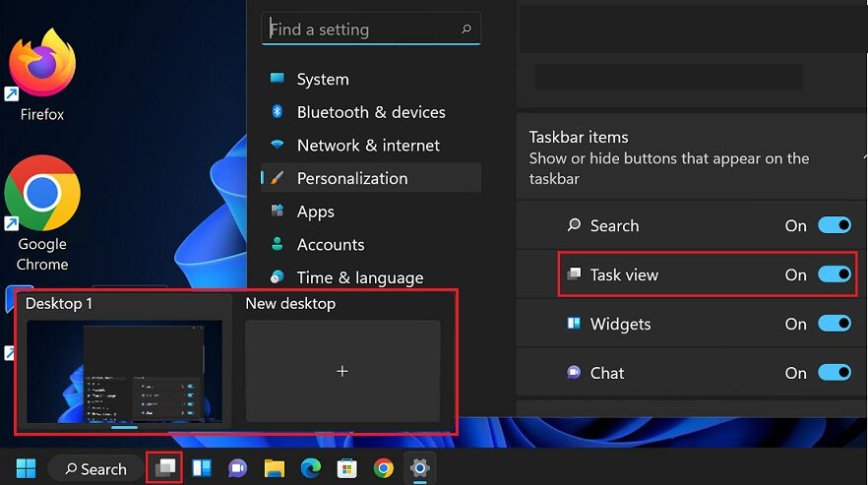Disable the Task view toggle
Viewport: 868px width, 485px height.
pyautogui.click(x=835, y=274)
